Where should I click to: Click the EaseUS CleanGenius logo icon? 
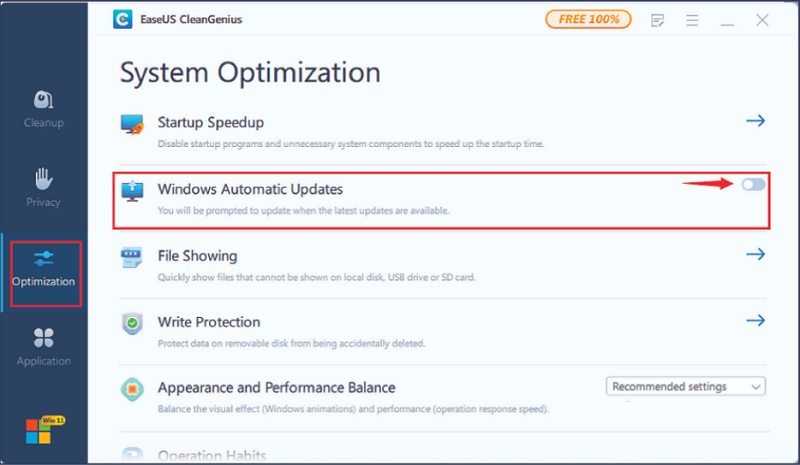pos(124,19)
